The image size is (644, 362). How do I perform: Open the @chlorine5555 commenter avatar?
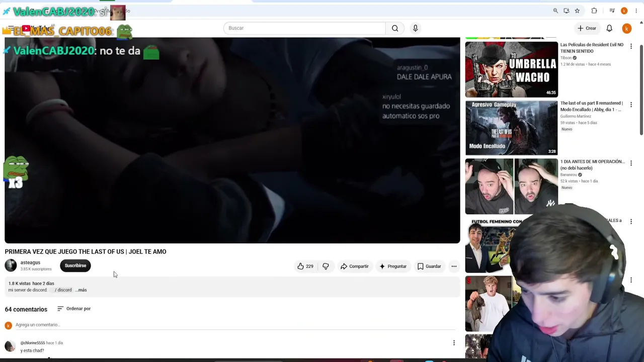10,346
